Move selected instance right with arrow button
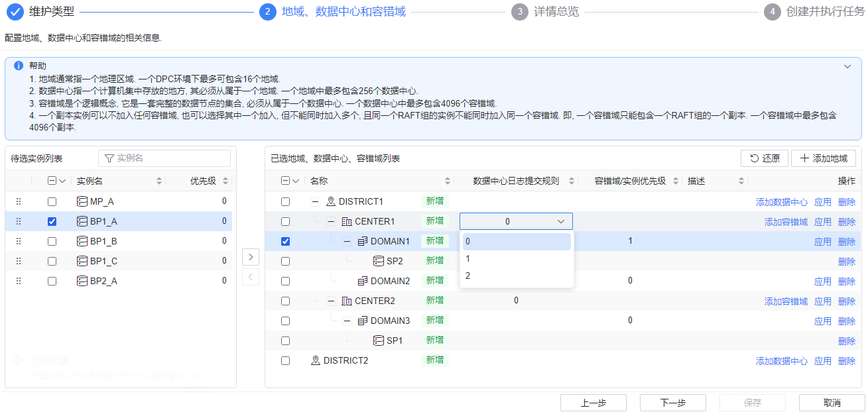The width and height of the screenshot is (868, 414). (251, 256)
